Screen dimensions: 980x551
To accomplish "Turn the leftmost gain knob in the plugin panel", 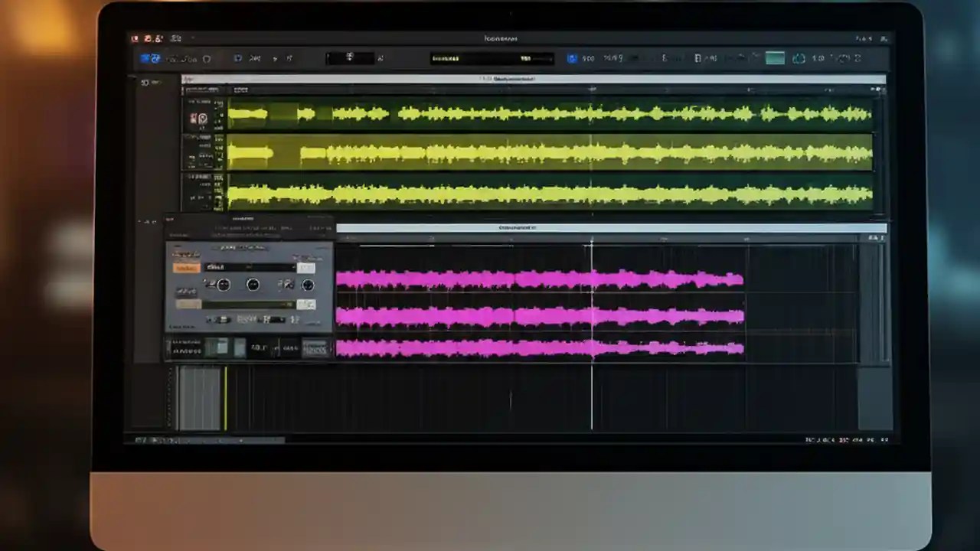I will click(223, 285).
